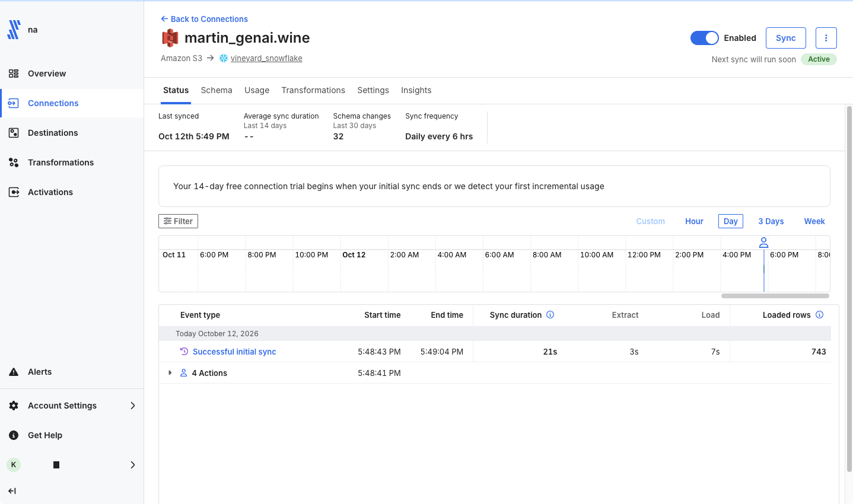The image size is (853, 504).
Task: Expand the user account chevron
Action: click(x=133, y=465)
